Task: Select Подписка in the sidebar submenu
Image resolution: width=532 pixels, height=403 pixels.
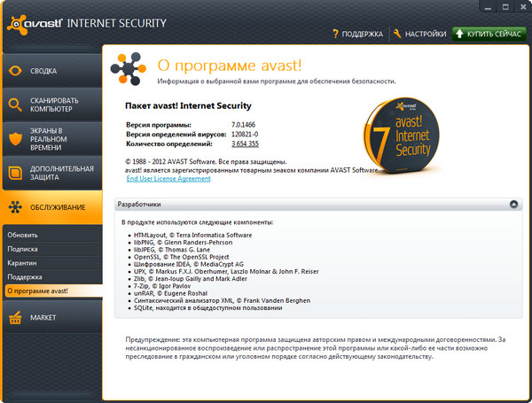Action: 24,250
